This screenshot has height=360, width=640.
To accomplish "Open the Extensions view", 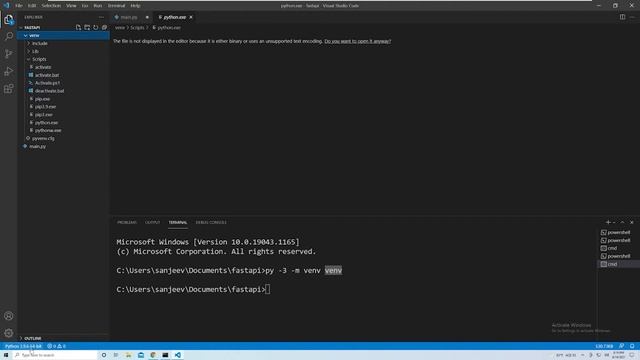I will 9,89.
